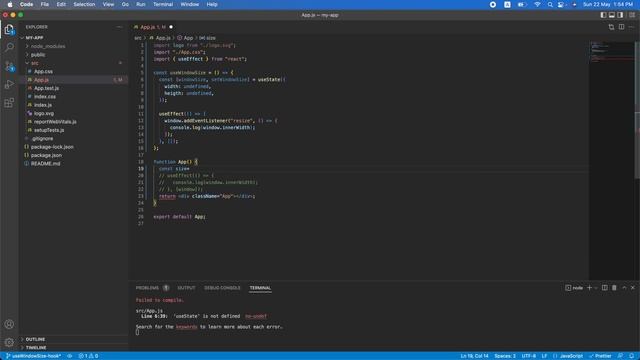Open README.md file

45,164
